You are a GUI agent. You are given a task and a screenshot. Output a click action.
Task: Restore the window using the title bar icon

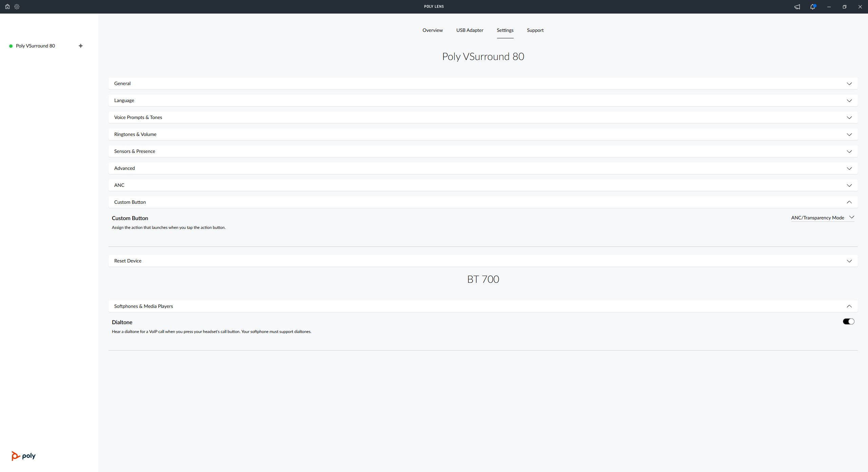coord(844,7)
